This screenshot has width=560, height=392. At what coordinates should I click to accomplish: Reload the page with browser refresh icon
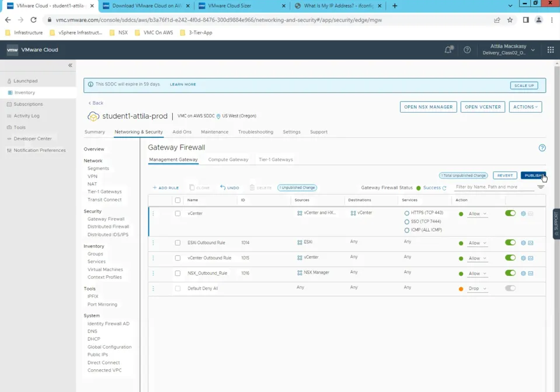[33, 20]
